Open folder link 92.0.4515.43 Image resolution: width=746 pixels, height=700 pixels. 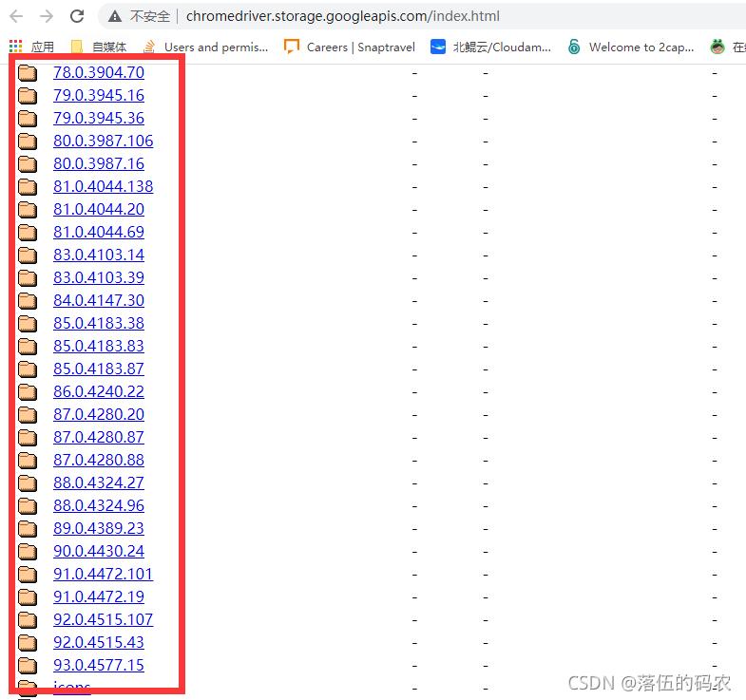pyautogui.click(x=99, y=643)
